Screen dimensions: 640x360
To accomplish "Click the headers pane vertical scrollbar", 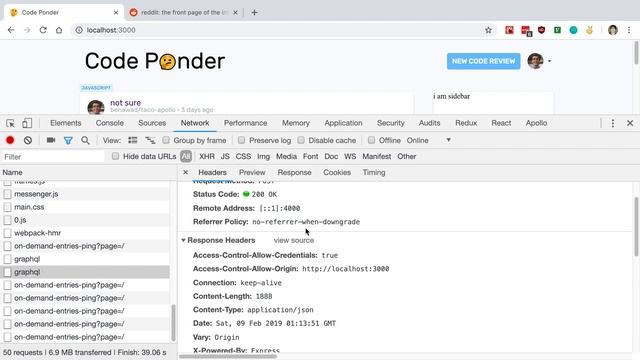I will click(636, 227).
